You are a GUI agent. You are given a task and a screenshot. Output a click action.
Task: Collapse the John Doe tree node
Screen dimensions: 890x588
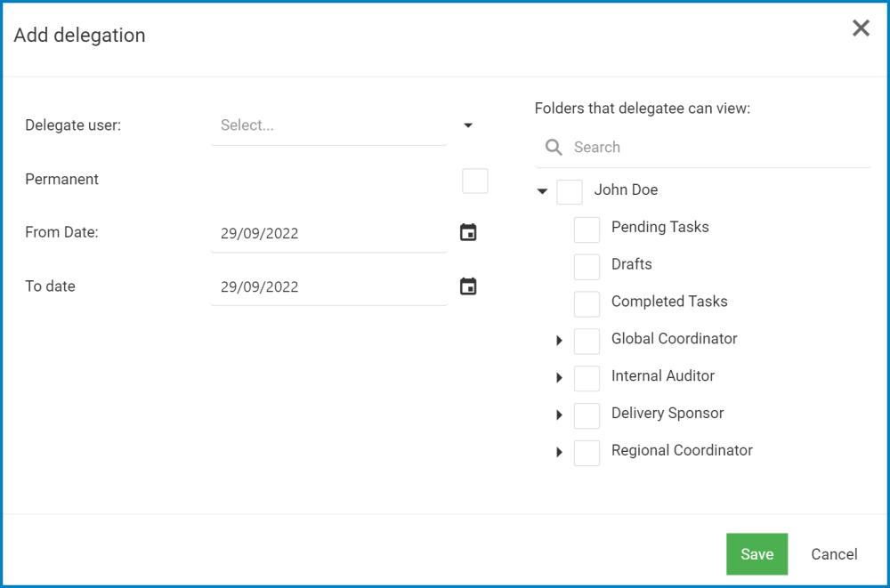pyautogui.click(x=542, y=191)
